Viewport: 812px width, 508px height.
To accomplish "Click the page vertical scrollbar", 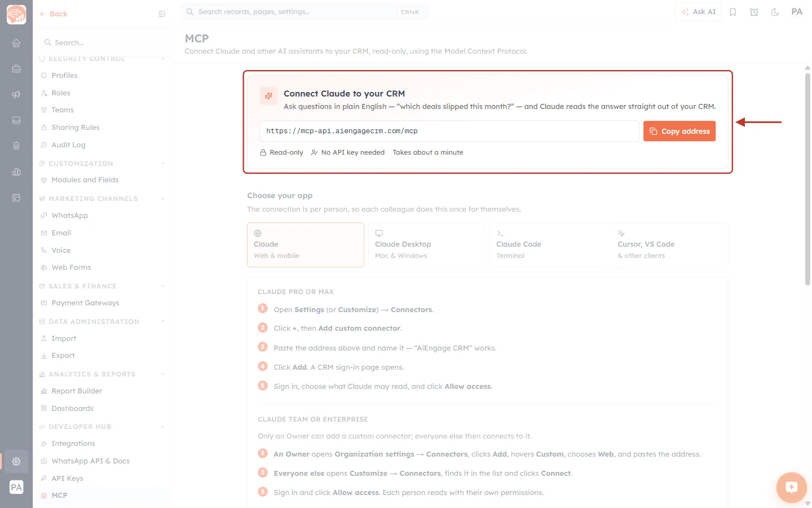I will 807,179.
